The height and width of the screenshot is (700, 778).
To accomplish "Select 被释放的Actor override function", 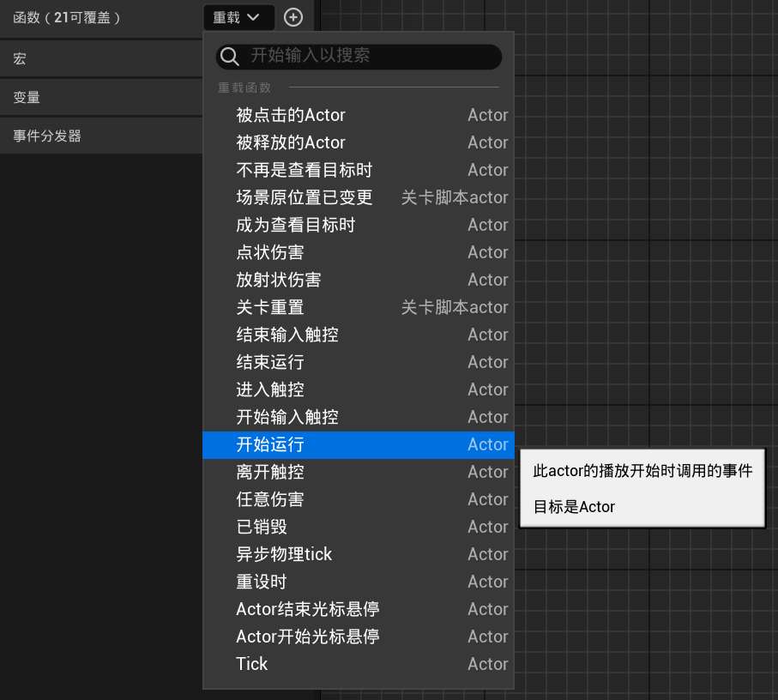I will click(x=291, y=142).
